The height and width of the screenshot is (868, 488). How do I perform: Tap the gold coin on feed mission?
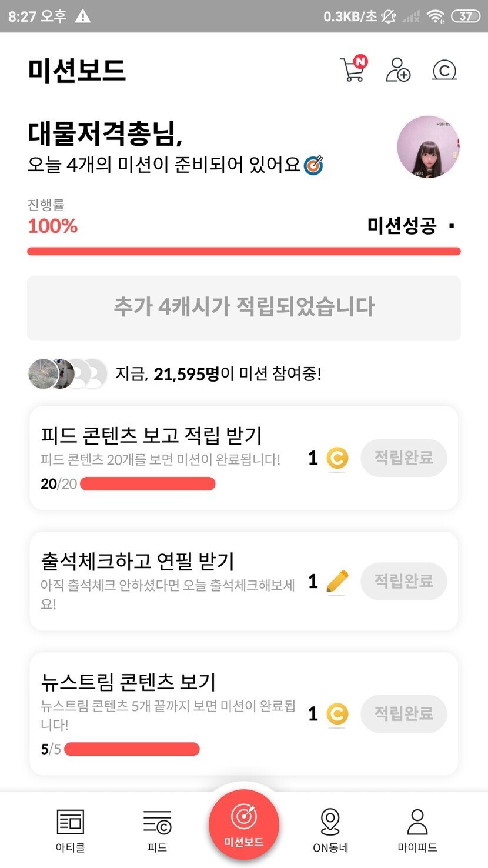[337, 459]
